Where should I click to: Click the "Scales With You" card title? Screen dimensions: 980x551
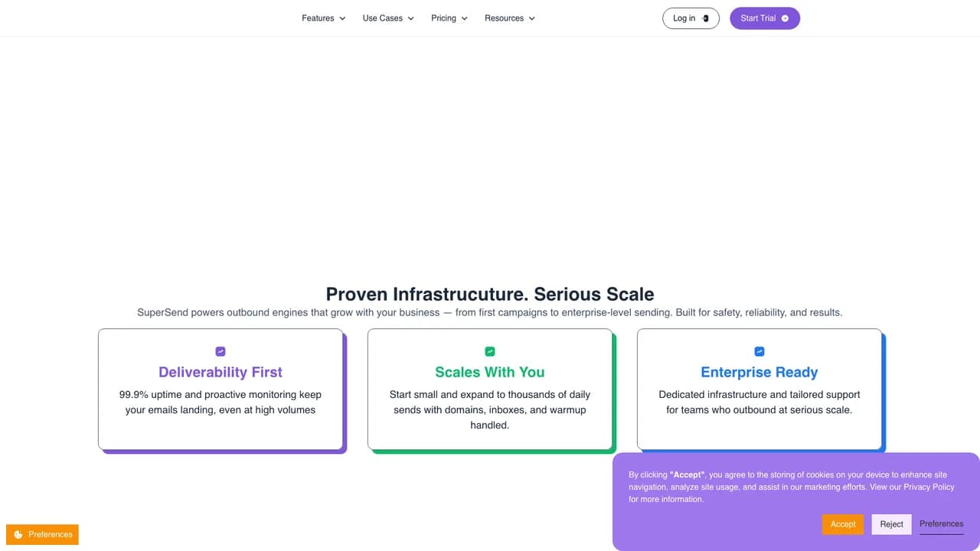(x=490, y=372)
